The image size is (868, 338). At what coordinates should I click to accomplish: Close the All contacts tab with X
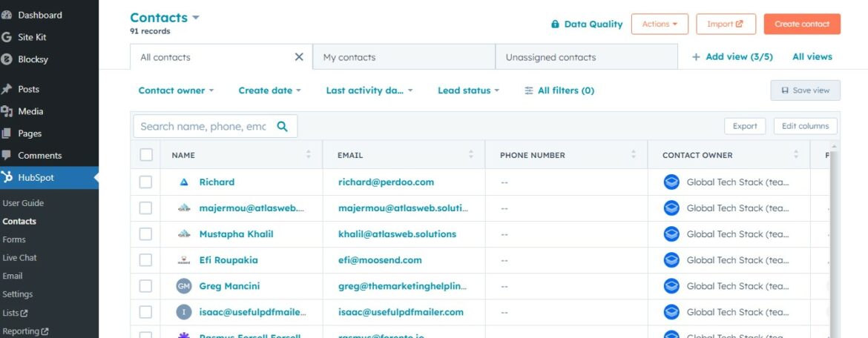[299, 57]
